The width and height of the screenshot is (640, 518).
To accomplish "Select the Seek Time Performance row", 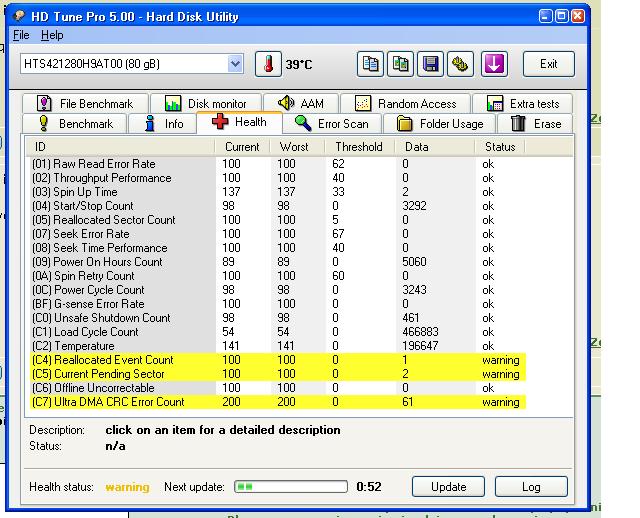I will pos(278,248).
